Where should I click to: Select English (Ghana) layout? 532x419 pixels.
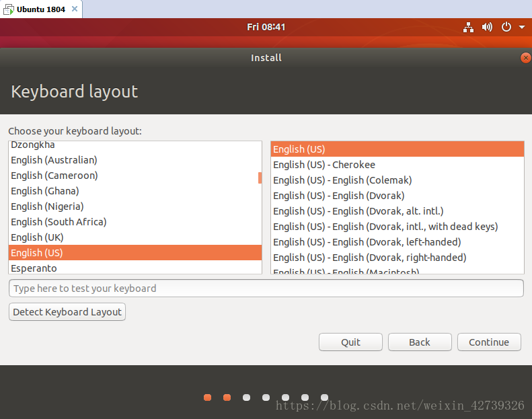[135, 191]
